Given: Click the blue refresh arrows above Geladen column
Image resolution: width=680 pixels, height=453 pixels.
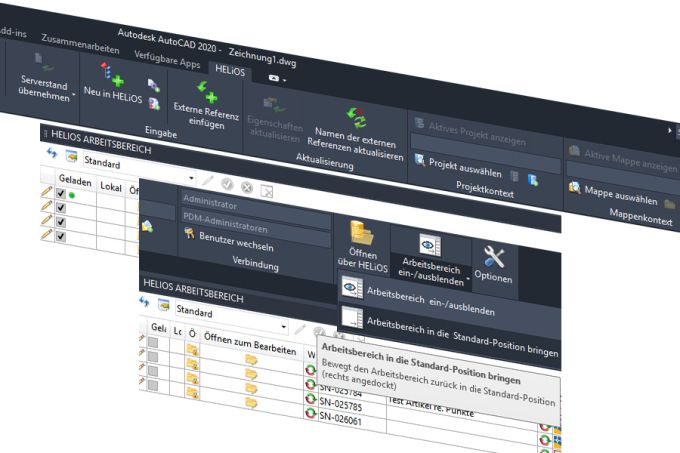Looking at the screenshot, I should pos(52,153).
